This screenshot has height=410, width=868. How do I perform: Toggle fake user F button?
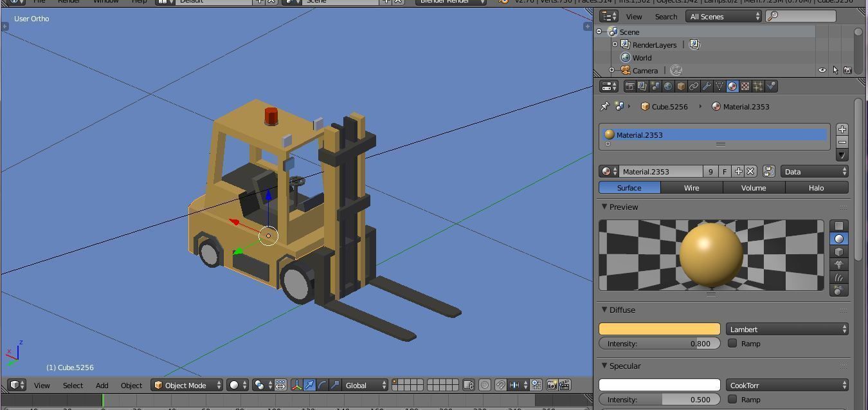[725, 172]
